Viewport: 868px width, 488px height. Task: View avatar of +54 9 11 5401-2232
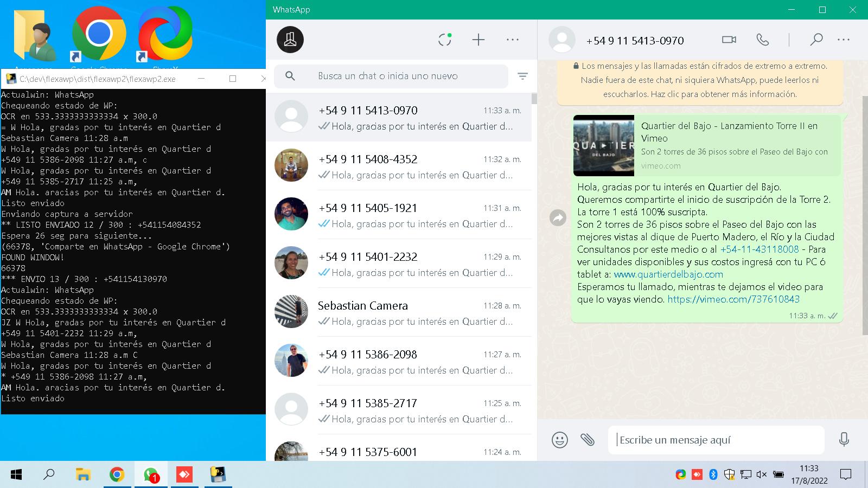point(291,263)
